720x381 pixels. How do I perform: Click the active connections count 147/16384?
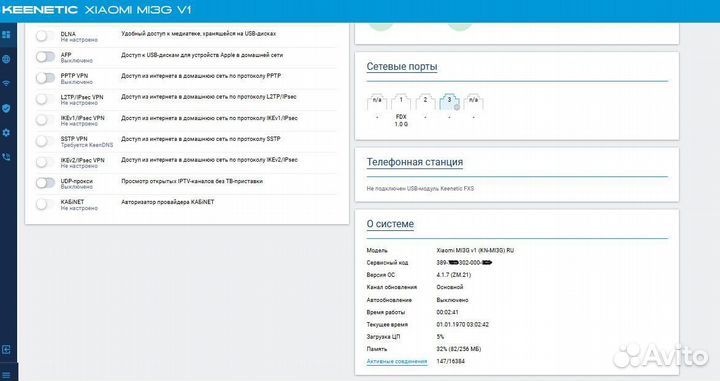click(450, 362)
